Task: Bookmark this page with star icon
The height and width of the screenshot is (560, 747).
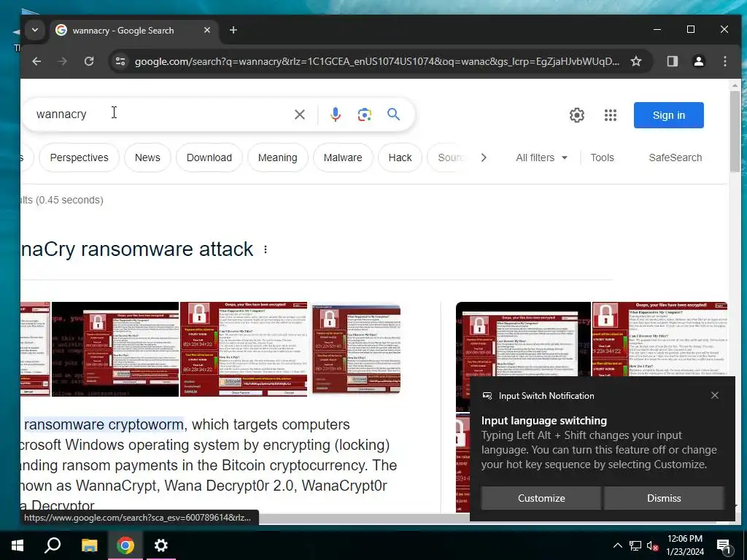Action: coord(636,61)
